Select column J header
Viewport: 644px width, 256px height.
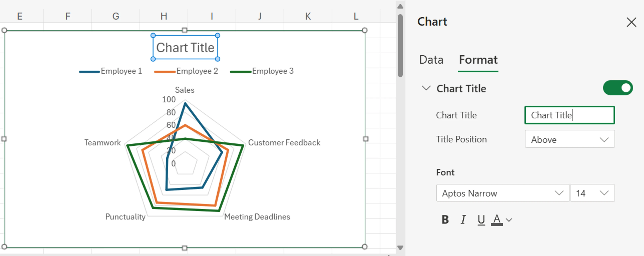pyautogui.click(x=260, y=16)
